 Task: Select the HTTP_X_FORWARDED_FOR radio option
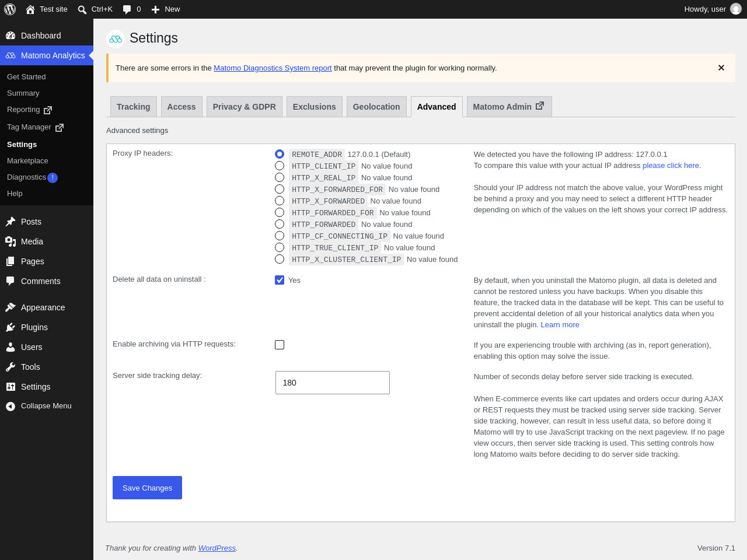tap(280, 189)
